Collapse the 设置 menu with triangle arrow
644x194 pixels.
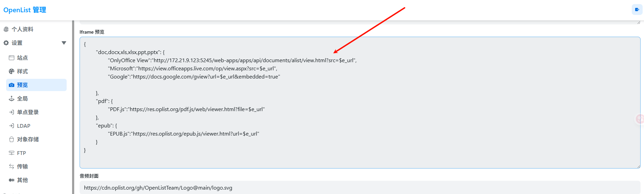pos(64,43)
